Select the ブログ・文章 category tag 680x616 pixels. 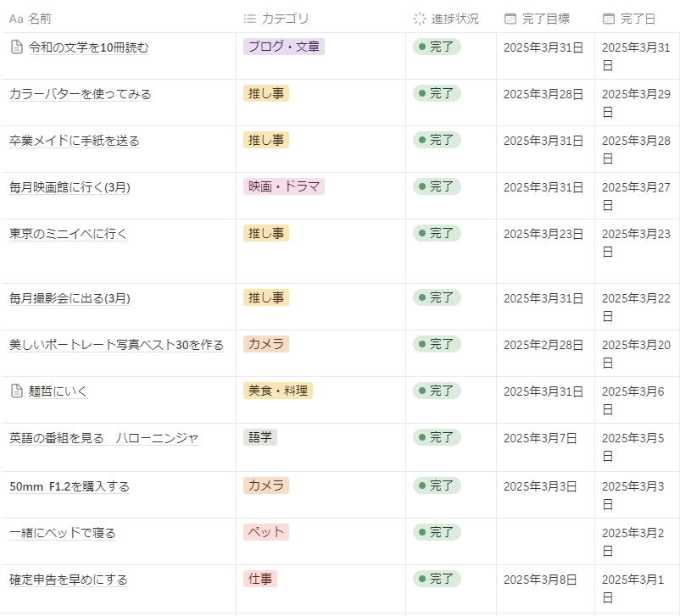pyautogui.click(x=283, y=47)
